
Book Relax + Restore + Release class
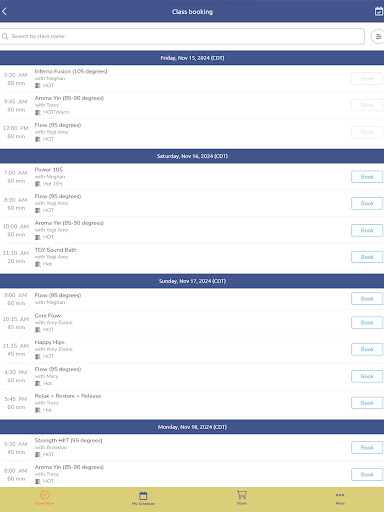367,403
